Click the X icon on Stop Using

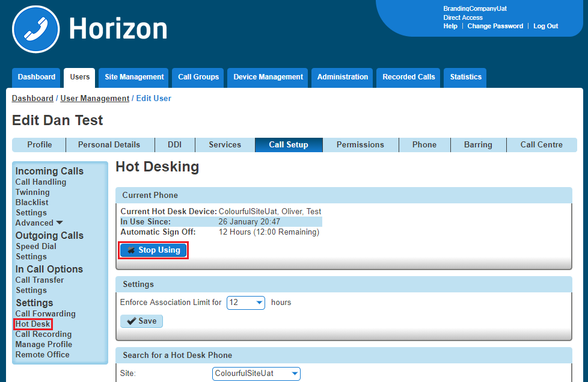coord(131,250)
